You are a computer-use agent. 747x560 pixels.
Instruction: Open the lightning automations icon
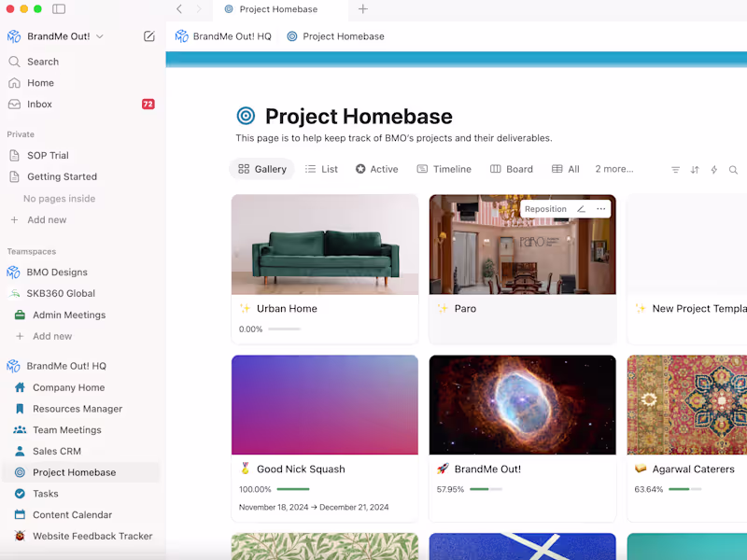pos(713,169)
